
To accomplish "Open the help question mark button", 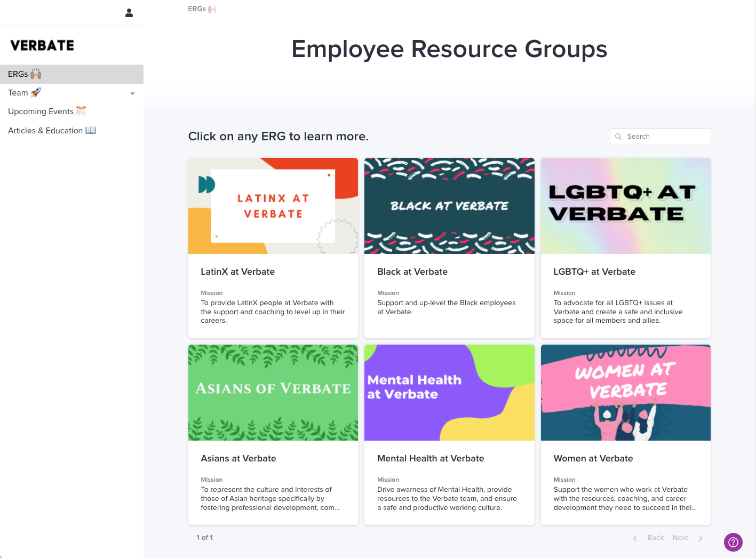I will point(733,542).
